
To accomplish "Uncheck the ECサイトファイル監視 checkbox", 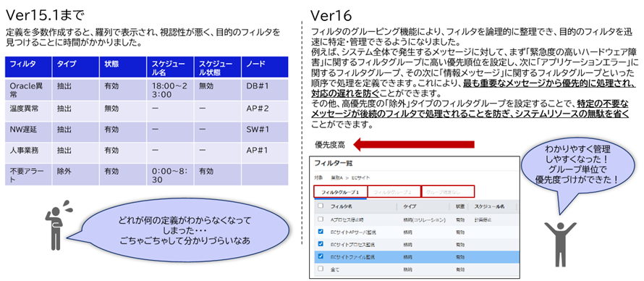I will coord(321,257).
